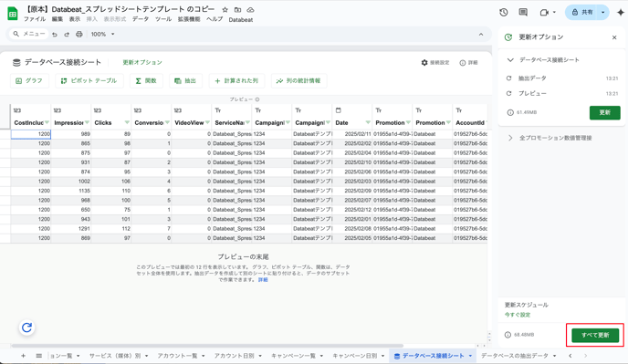Collapse the toolbar with the up chevron
The width and height of the screenshot is (628, 364).
point(481,35)
